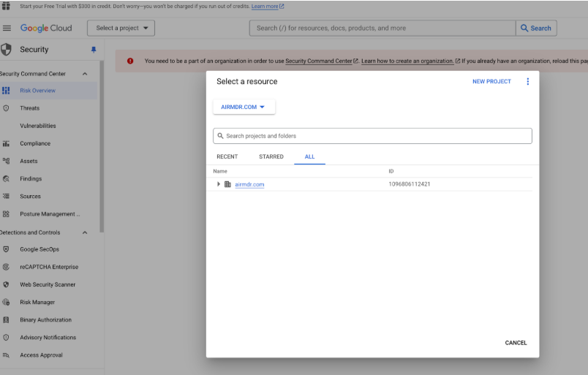
Task: Click the Threats shield icon
Action: click(6, 108)
